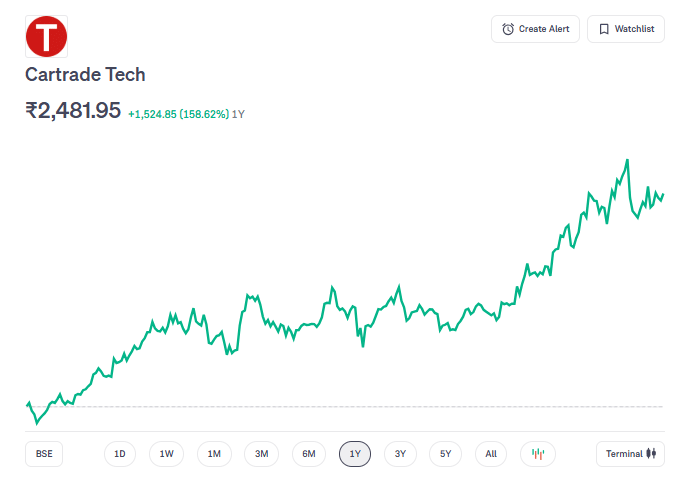The height and width of the screenshot is (488, 688).
Task: Switch to candlestick chart view icon
Action: 538,454
